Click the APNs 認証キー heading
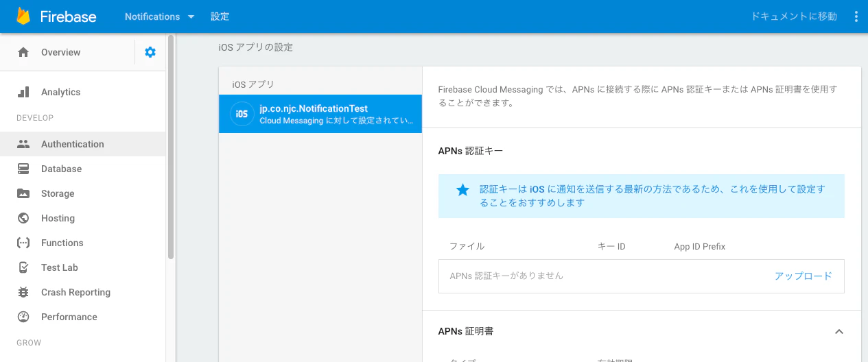868x362 pixels. click(x=471, y=151)
